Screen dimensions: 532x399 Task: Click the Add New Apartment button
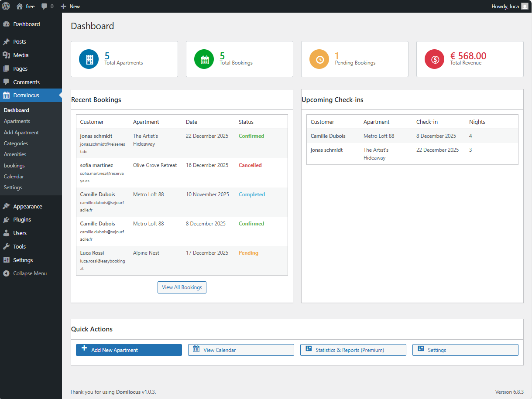pos(129,350)
